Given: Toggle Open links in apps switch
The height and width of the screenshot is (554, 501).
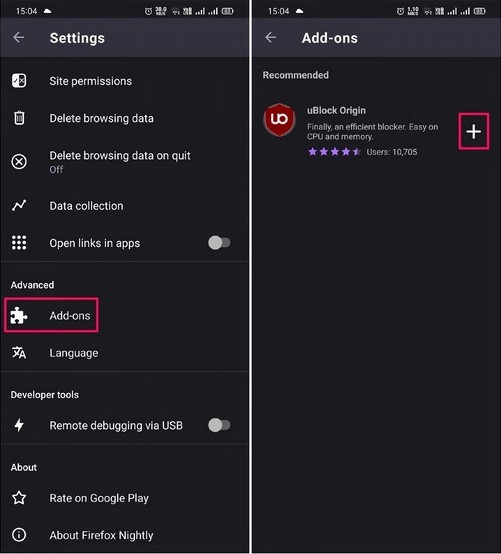Looking at the screenshot, I should pyautogui.click(x=219, y=243).
